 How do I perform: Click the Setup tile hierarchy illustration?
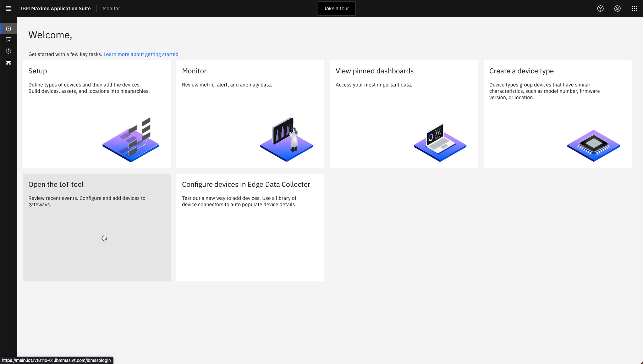pos(131,140)
